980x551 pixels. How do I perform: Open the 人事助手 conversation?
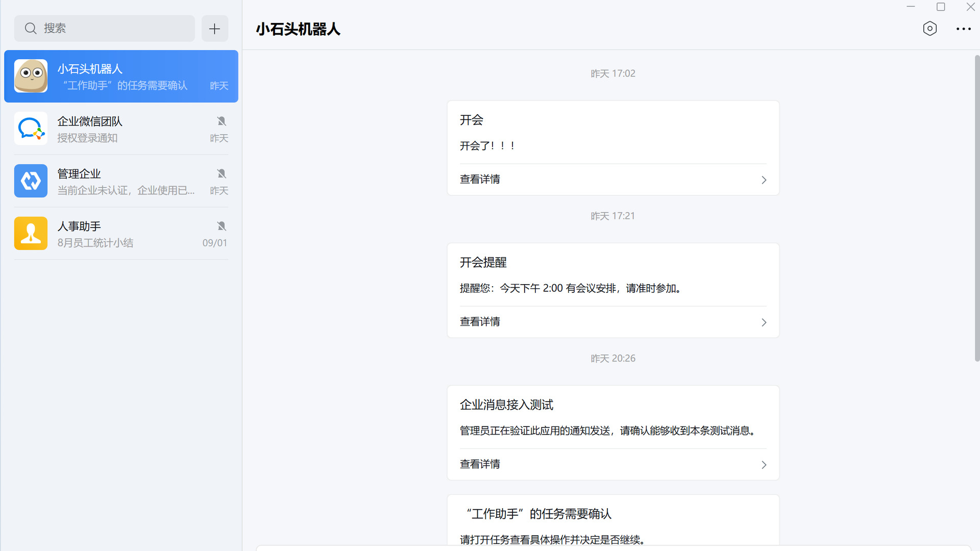pos(121,234)
